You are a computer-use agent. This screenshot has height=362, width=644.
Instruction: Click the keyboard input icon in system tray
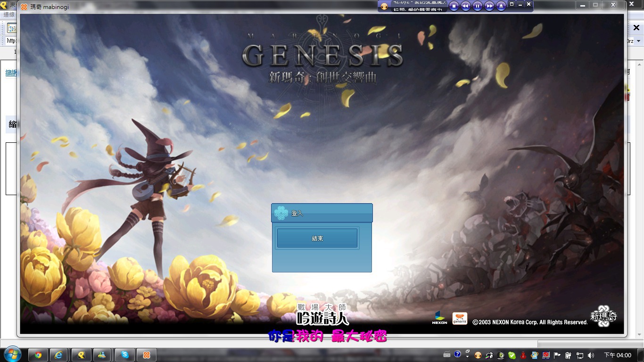(x=447, y=355)
